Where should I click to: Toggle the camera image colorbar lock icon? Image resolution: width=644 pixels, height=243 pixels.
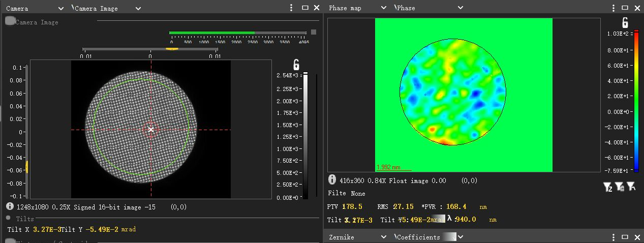click(296, 65)
